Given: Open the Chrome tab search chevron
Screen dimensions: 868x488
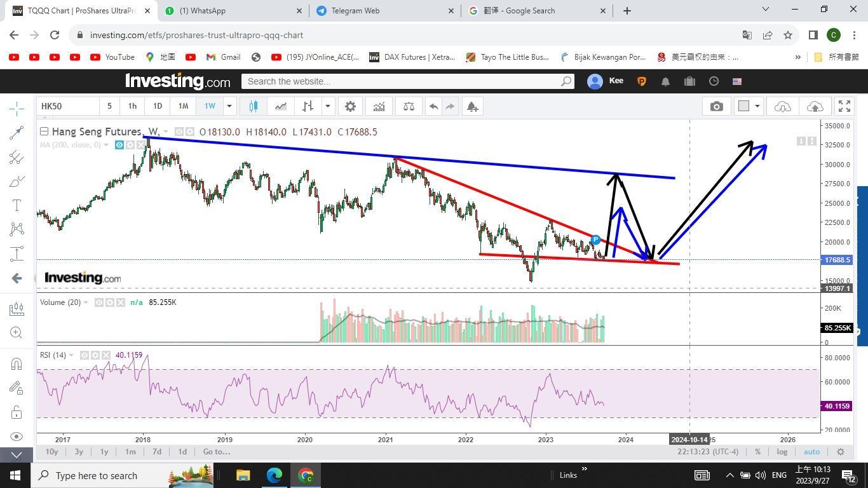Looking at the screenshot, I should 765,10.
